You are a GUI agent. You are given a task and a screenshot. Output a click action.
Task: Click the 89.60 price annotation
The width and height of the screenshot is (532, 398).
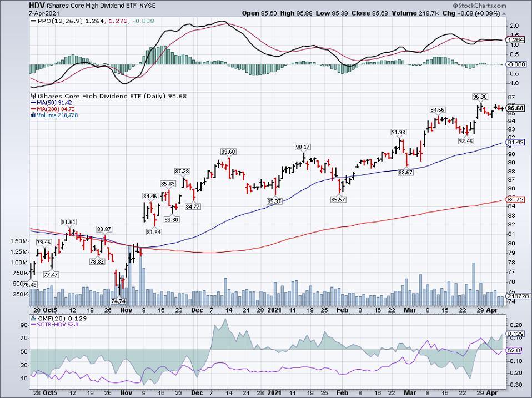[x=228, y=152]
